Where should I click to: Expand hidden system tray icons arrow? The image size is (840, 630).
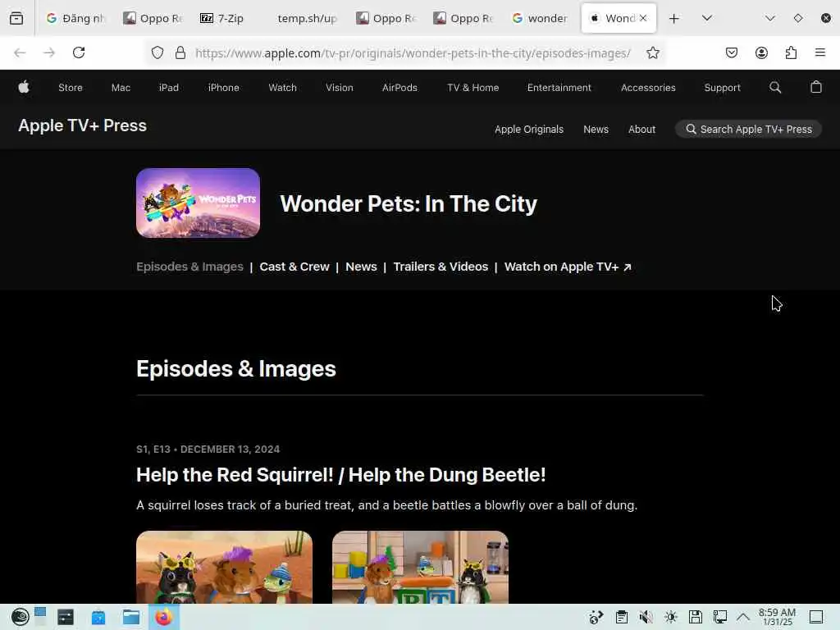743,617
